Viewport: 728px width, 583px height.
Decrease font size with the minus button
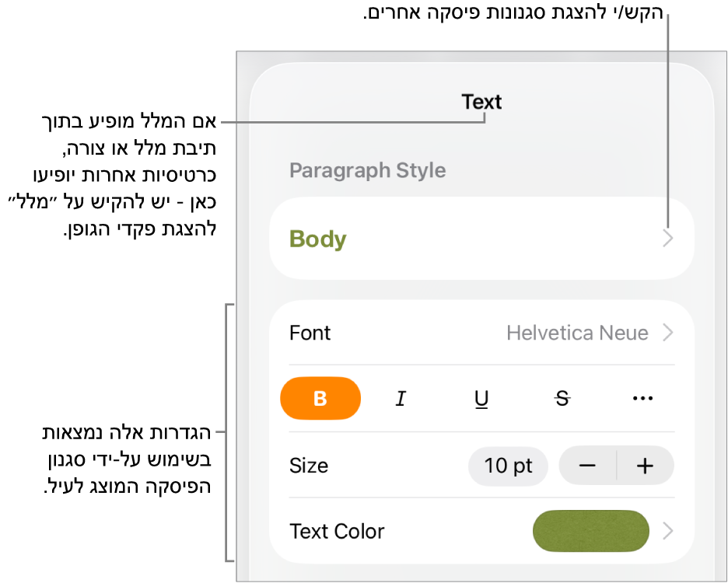click(588, 466)
